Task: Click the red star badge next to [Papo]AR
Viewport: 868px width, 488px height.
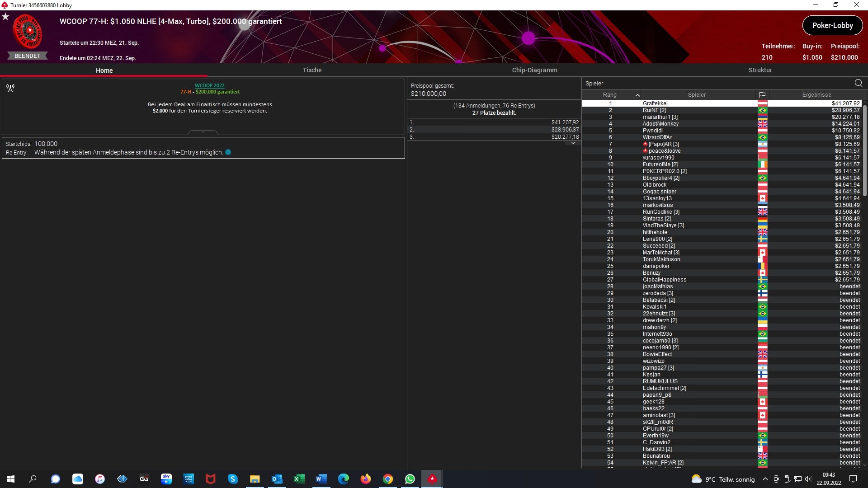Action: pos(645,144)
